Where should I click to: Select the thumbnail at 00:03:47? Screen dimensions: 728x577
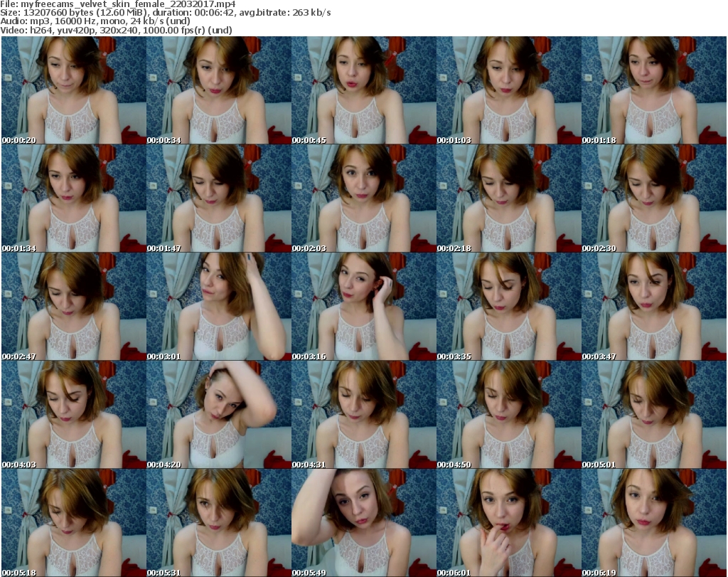[x=654, y=307]
